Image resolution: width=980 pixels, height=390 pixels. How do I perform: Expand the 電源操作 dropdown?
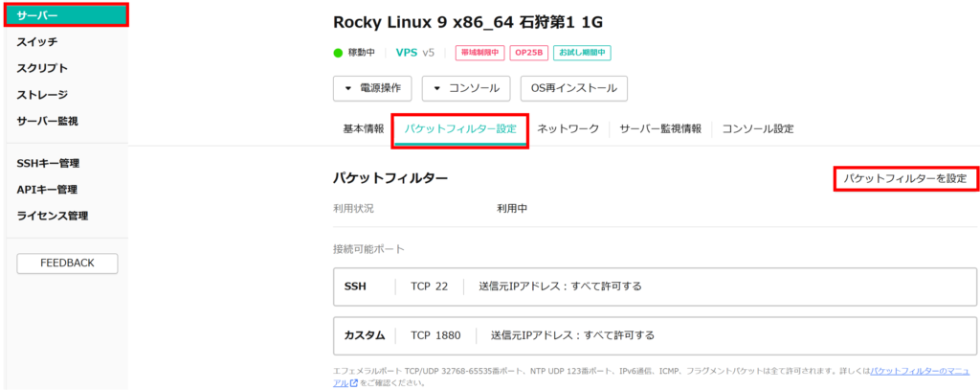click(x=372, y=88)
